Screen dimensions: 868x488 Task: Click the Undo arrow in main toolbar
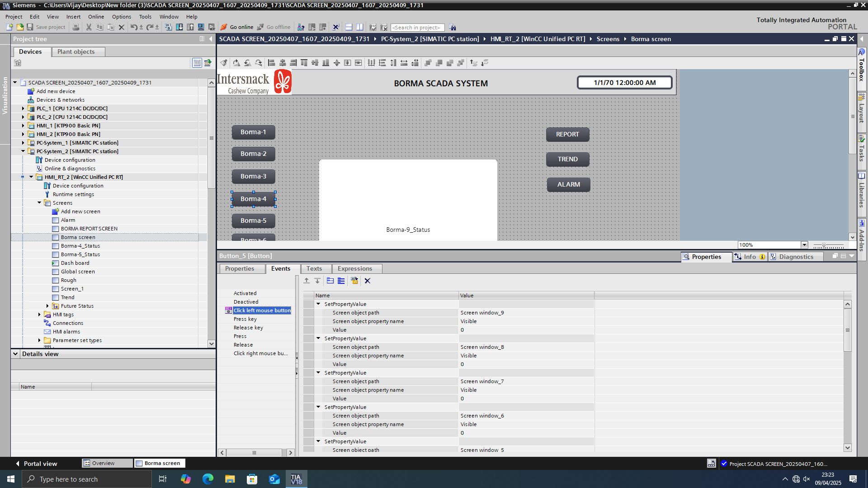[133, 27]
